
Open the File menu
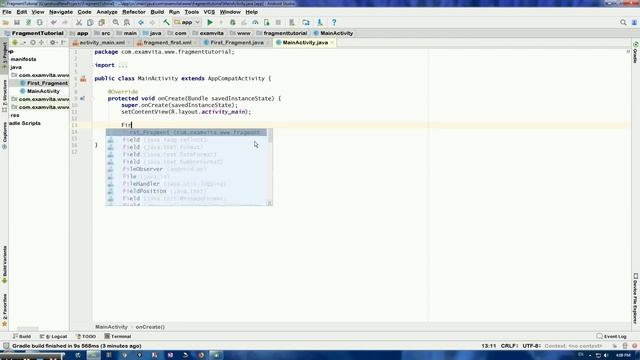pos(7,12)
